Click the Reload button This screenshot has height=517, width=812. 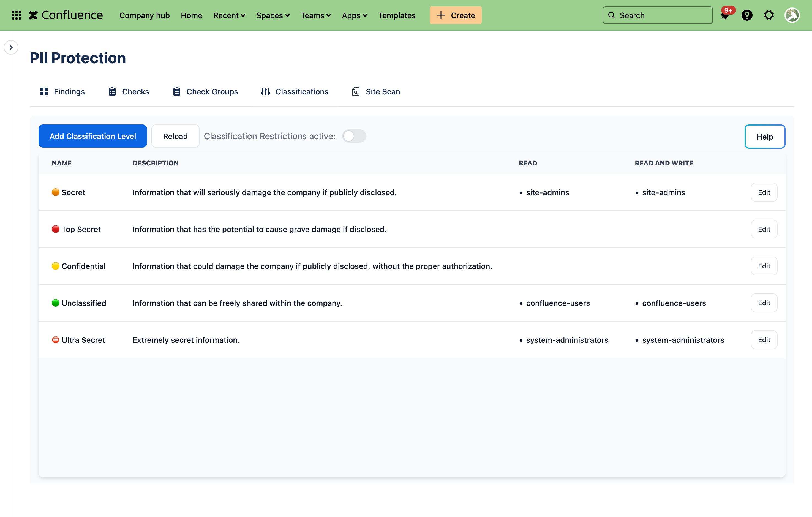coord(175,136)
